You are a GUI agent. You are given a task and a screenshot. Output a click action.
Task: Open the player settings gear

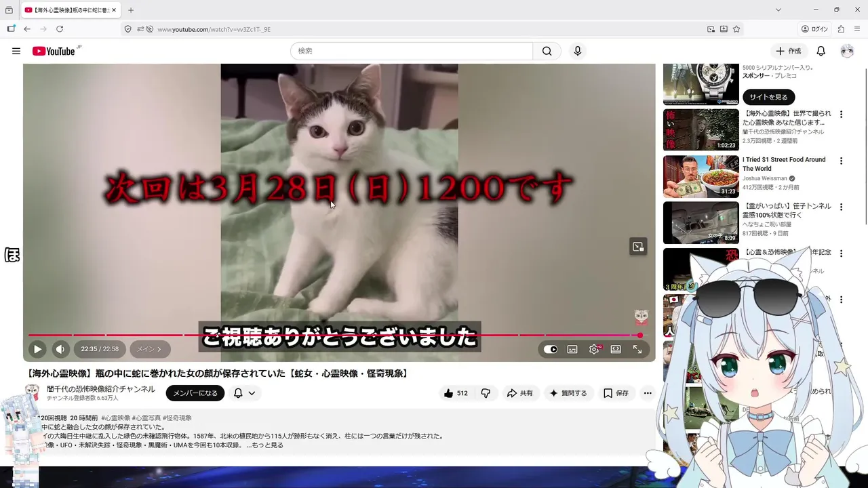(594, 349)
